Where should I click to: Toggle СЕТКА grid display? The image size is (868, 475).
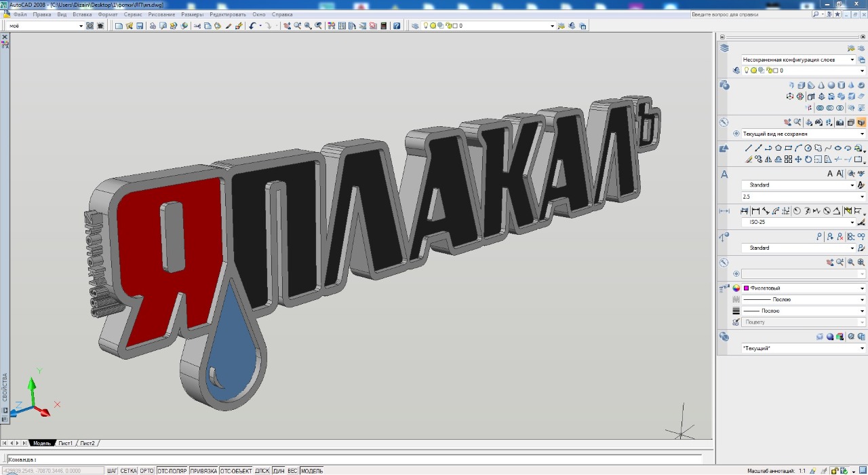pyautogui.click(x=129, y=470)
